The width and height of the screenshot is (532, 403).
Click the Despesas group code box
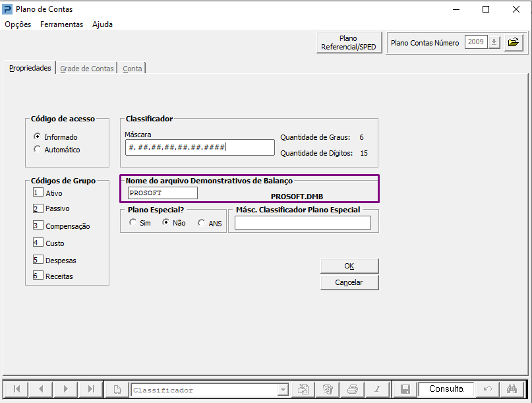(x=38, y=260)
